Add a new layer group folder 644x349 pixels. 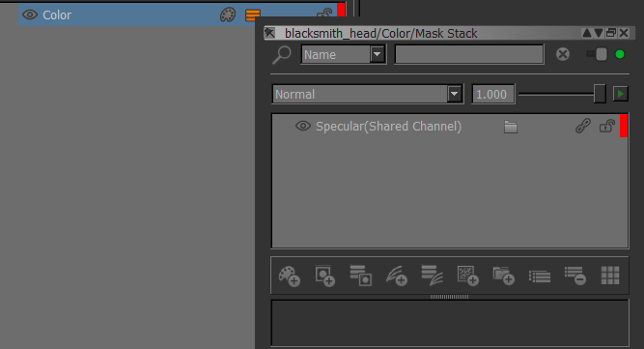[504, 276]
